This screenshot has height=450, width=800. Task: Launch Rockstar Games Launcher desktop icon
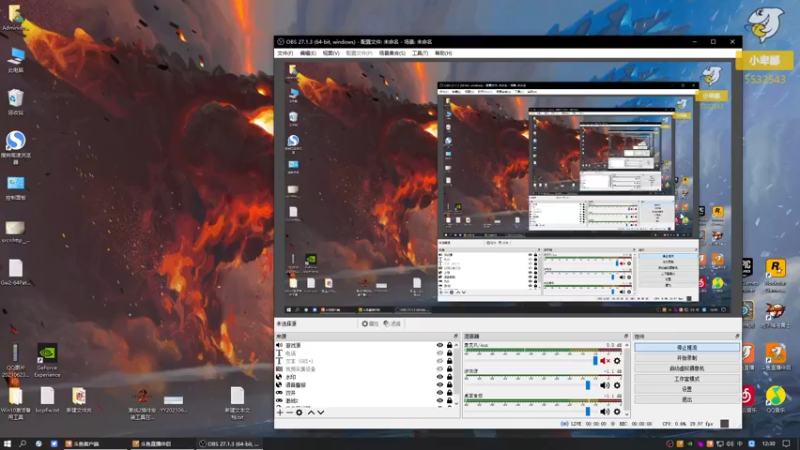coord(776,276)
